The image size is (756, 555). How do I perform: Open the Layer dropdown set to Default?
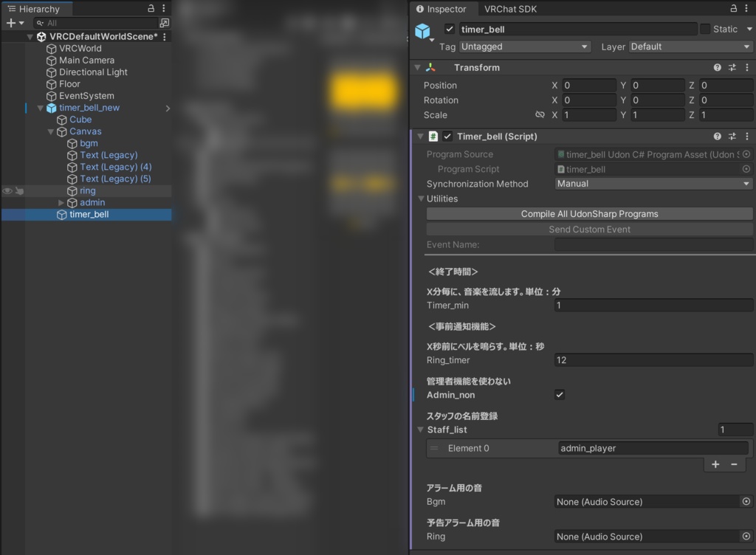tap(690, 46)
